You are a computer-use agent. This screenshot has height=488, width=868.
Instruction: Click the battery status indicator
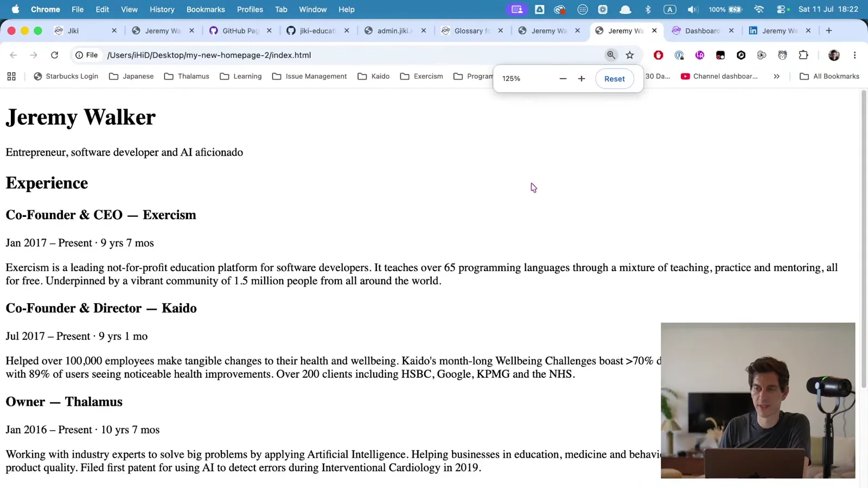pos(725,9)
